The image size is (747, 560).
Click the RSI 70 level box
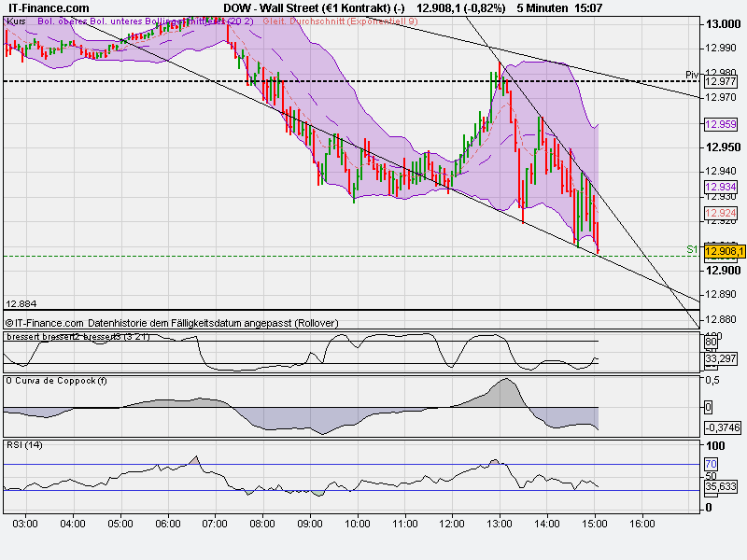click(x=711, y=464)
